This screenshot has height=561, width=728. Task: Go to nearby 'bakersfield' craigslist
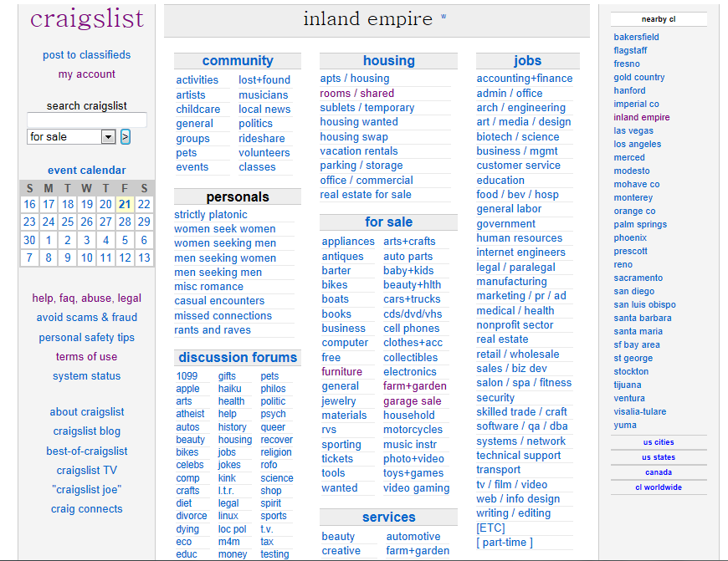coord(636,37)
